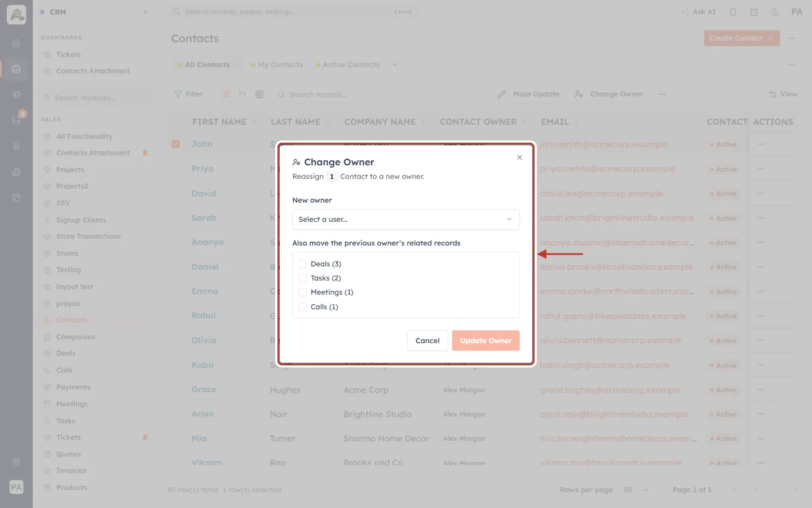This screenshot has width=812, height=508.
Task: Open Rows per page dropdown
Action: (636, 490)
